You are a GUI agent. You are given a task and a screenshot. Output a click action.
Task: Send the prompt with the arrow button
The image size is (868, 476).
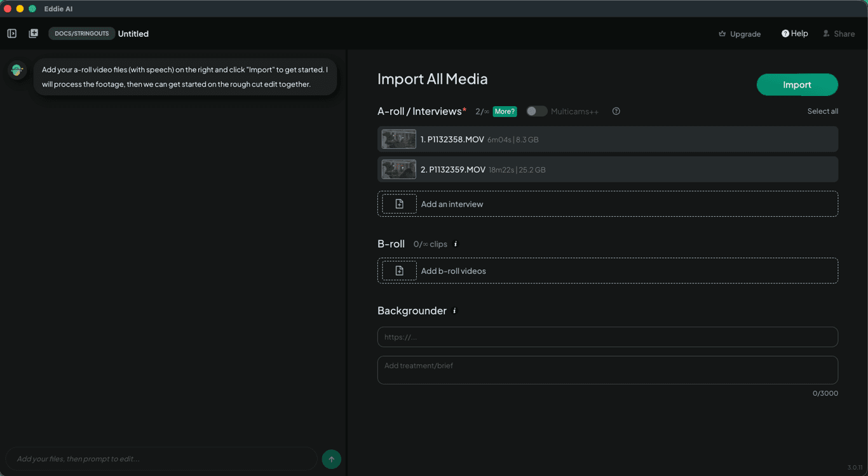pos(331,459)
